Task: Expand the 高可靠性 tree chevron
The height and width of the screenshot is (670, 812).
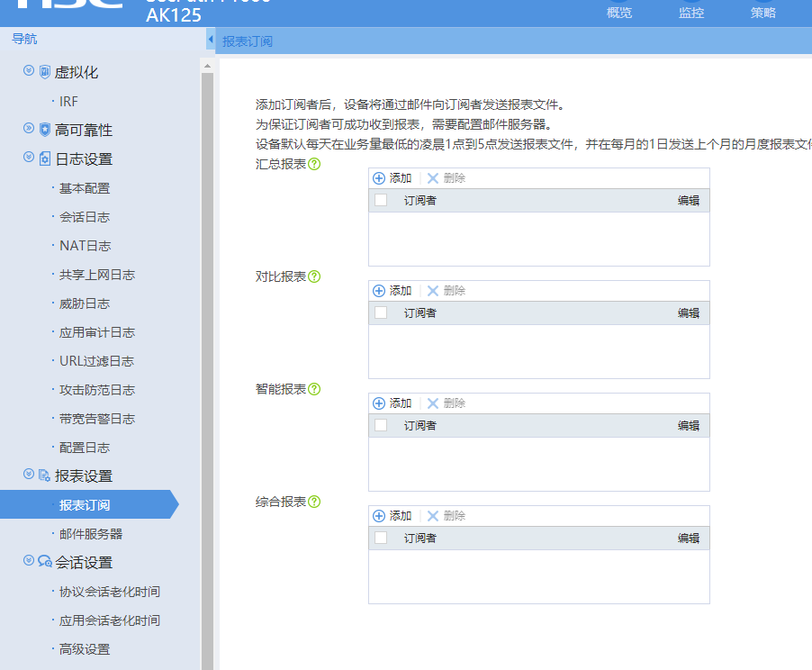Action: click(x=29, y=128)
